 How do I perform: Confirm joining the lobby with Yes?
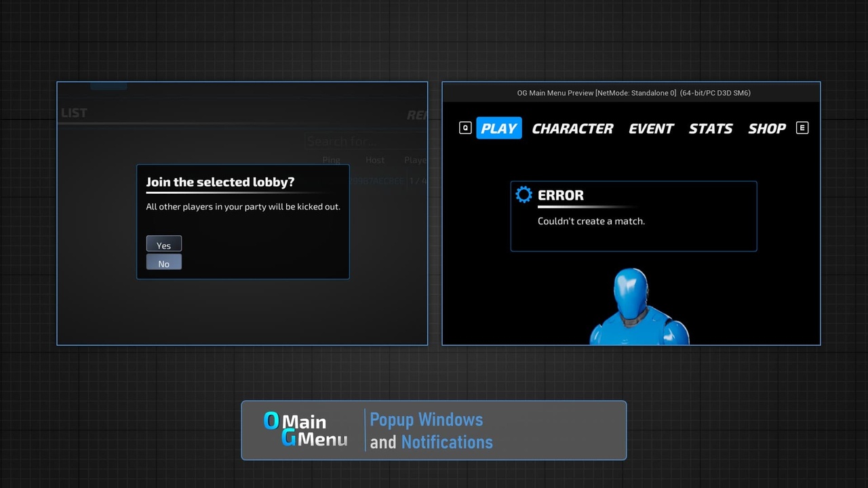click(x=163, y=244)
